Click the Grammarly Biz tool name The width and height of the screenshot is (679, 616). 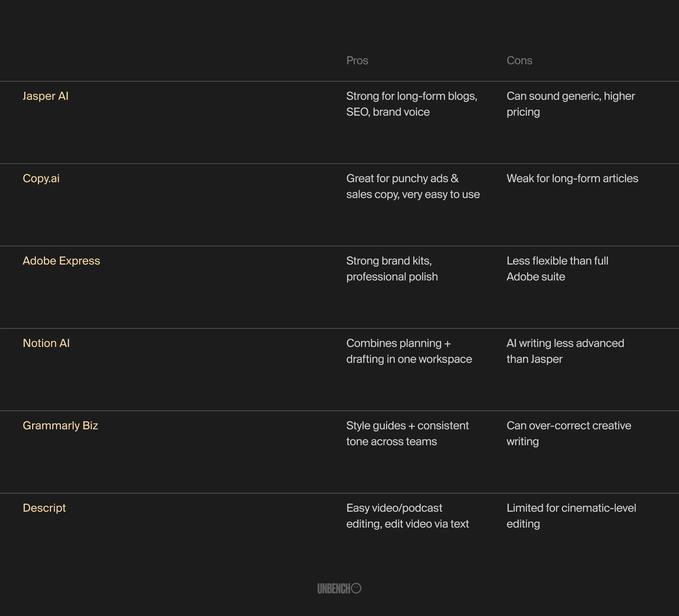(60, 426)
